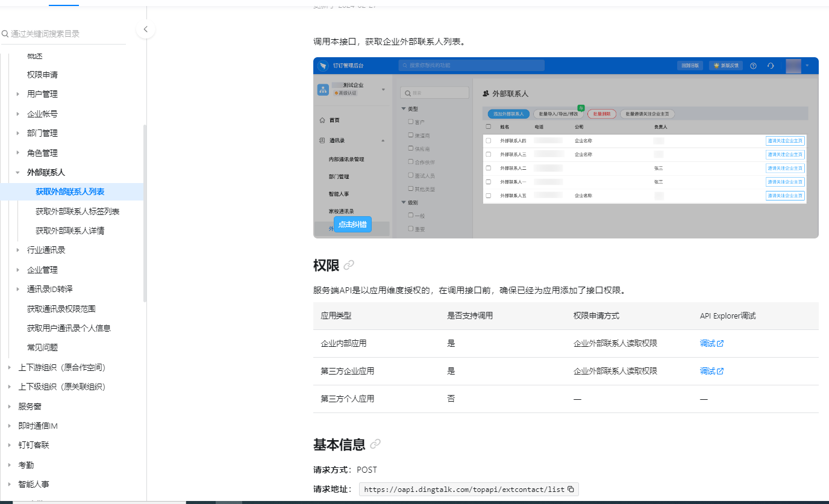Copy the request URL with the copy icon
829x504 pixels.
click(x=571, y=490)
